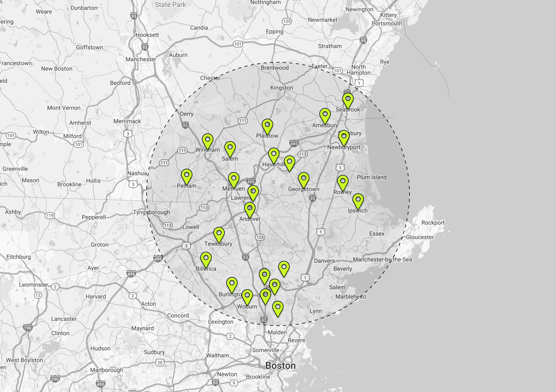Open the Tewksbury map marker

click(x=219, y=234)
